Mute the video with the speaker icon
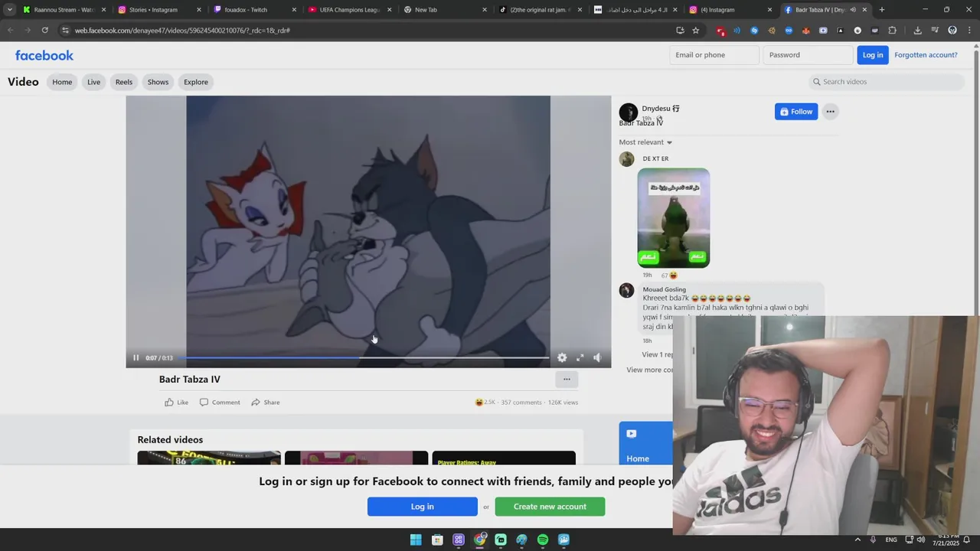This screenshot has height=551, width=980. pos(597,357)
